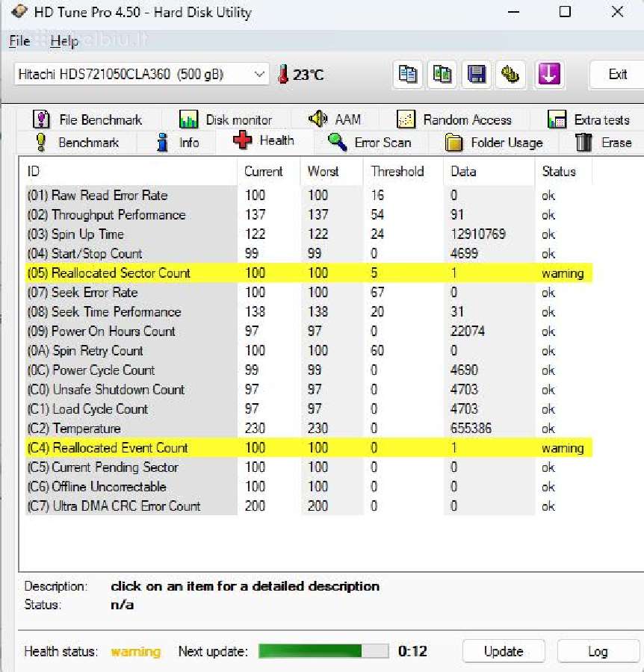The height and width of the screenshot is (672, 644).
Task: Click the thermometer temperature icon
Action: (x=283, y=75)
